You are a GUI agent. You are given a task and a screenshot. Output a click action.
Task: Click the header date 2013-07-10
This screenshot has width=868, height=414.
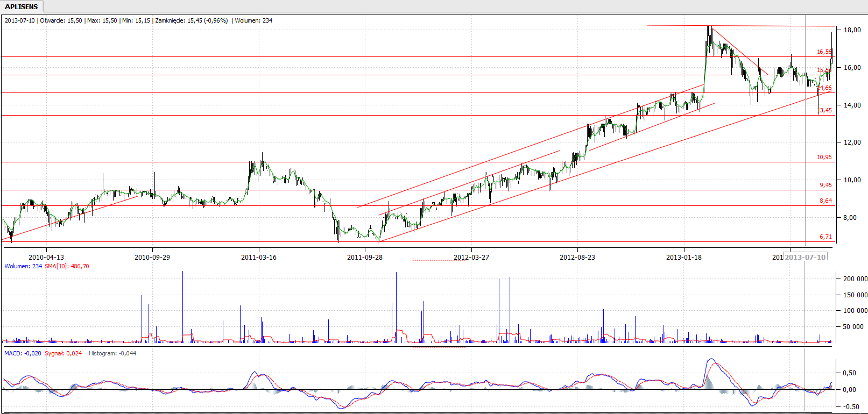[x=19, y=20]
